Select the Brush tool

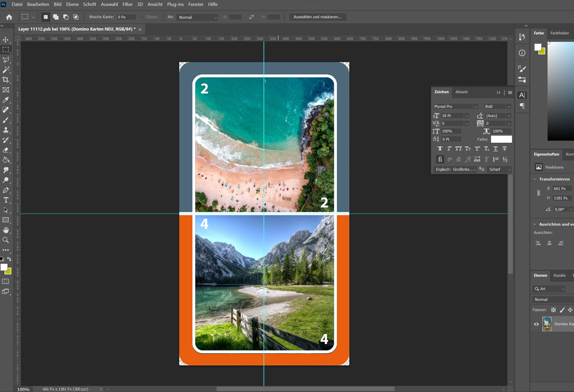click(x=6, y=120)
